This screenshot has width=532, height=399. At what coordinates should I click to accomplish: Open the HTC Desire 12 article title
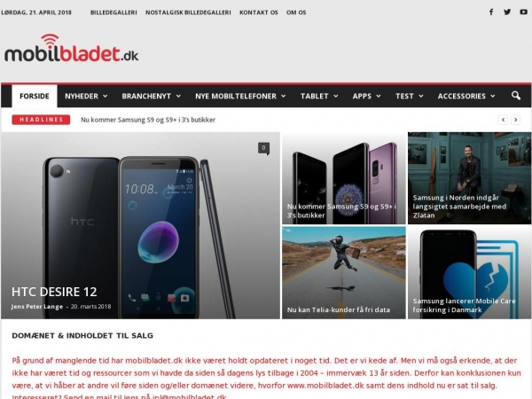[54, 292]
